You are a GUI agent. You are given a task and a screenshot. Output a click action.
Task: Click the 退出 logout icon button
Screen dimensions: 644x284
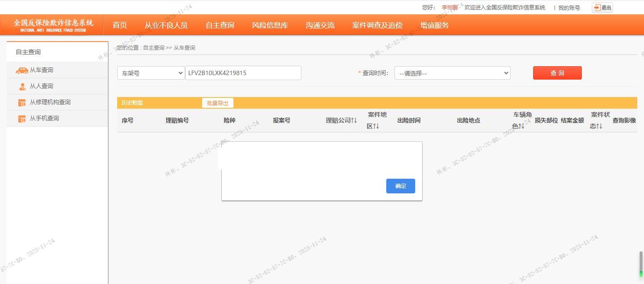click(x=602, y=8)
